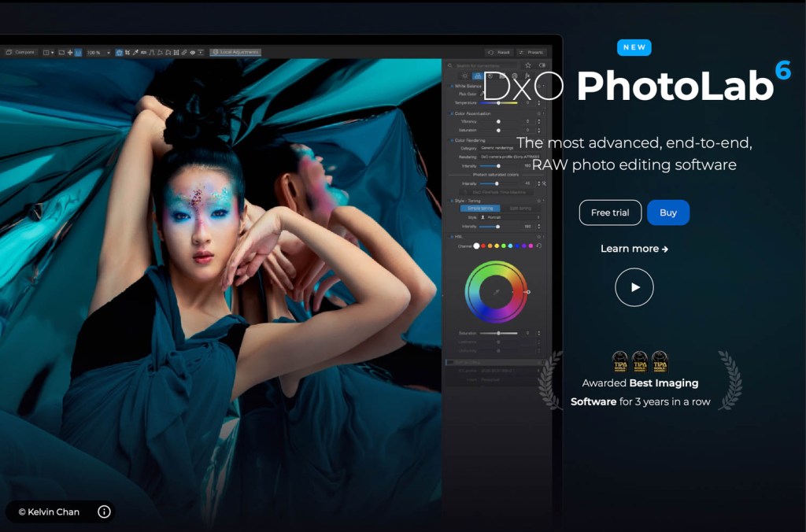
Task: Click the Temperature slider handle
Action: [x=498, y=103]
